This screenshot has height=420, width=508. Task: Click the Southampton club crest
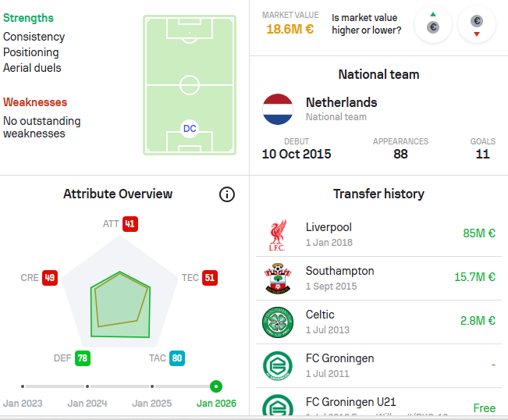[277, 279]
